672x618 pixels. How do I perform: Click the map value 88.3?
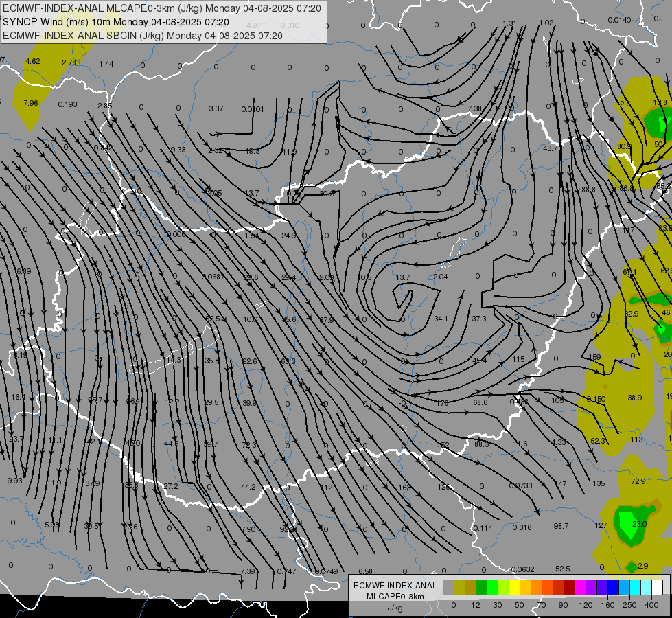tap(481, 444)
